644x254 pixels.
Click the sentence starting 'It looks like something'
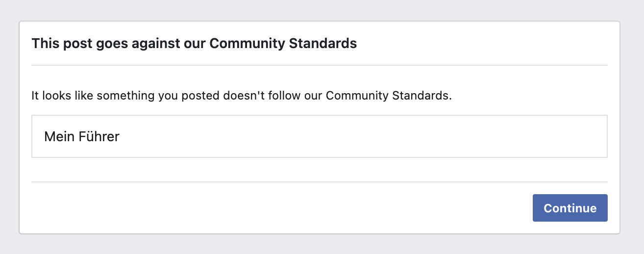[x=242, y=95]
